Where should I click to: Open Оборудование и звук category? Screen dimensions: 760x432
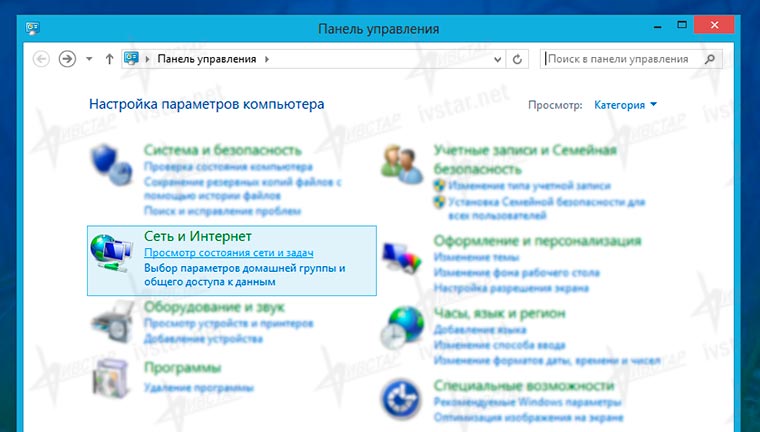pyautogui.click(x=214, y=306)
